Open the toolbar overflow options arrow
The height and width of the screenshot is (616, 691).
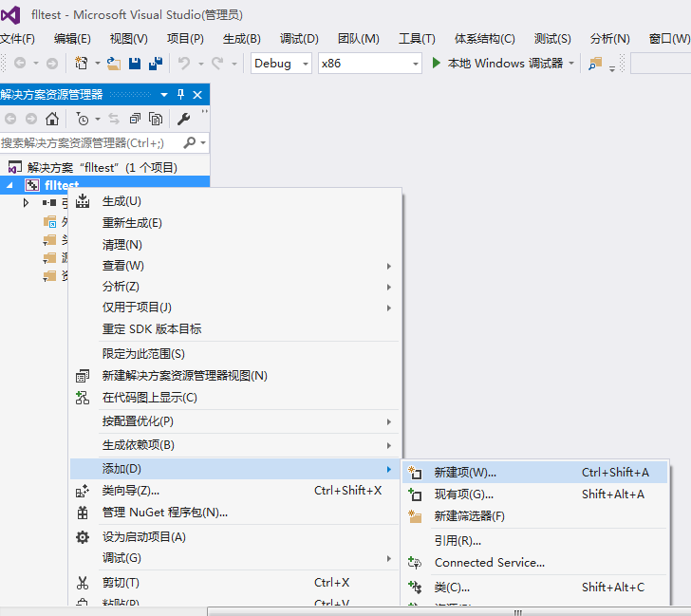(x=612, y=68)
